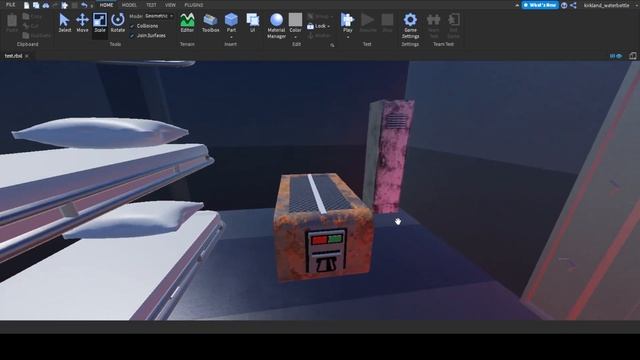
Task: Toggle the Join Surfaces checkbox
Action: pyautogui.click(x=132, y=36)
